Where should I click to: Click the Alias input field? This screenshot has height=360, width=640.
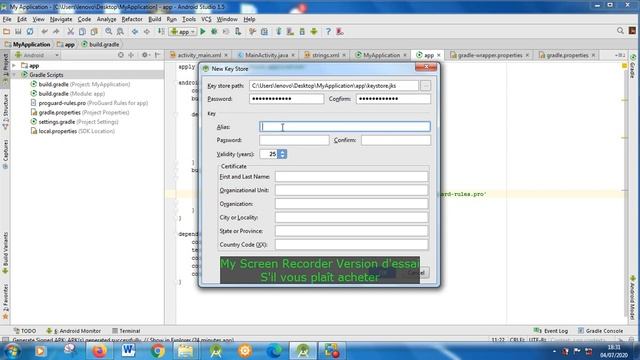[x=344, y=127]
